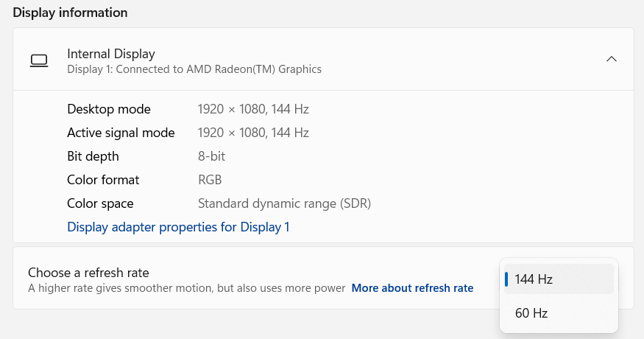Open Display adapter properties for Display 1

click(x=178, y=227)
